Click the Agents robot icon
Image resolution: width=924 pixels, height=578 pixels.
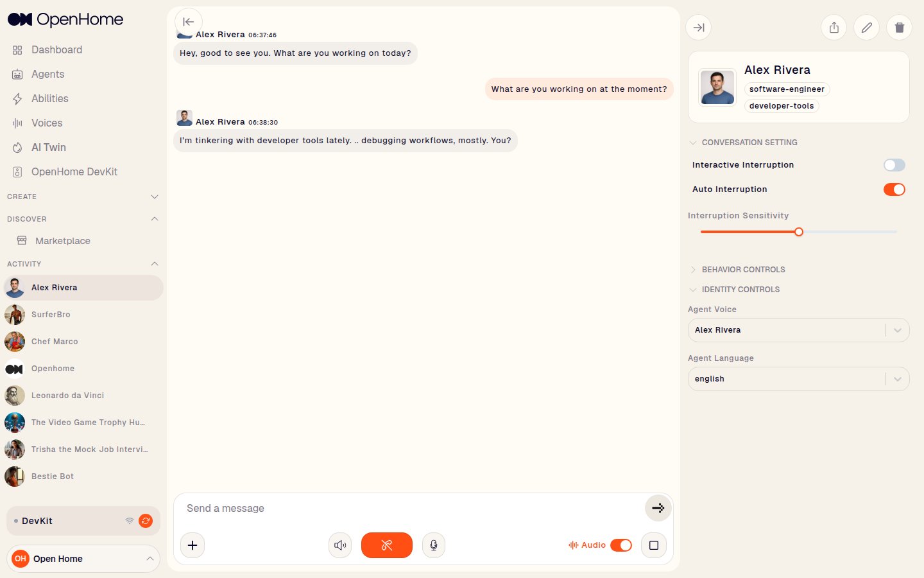(x=17, y=74)
